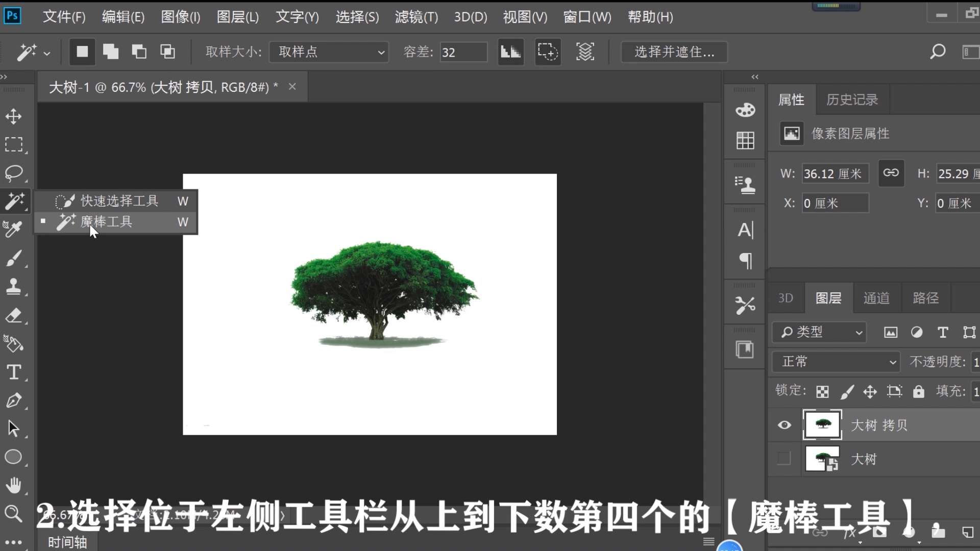
Task: Click the X position input field
Action: (835, 203)
